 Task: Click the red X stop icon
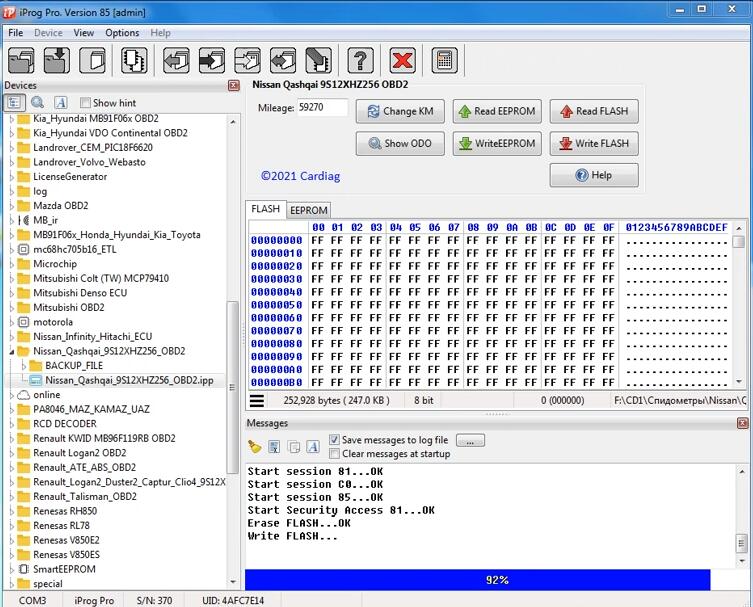click(402, 61)
